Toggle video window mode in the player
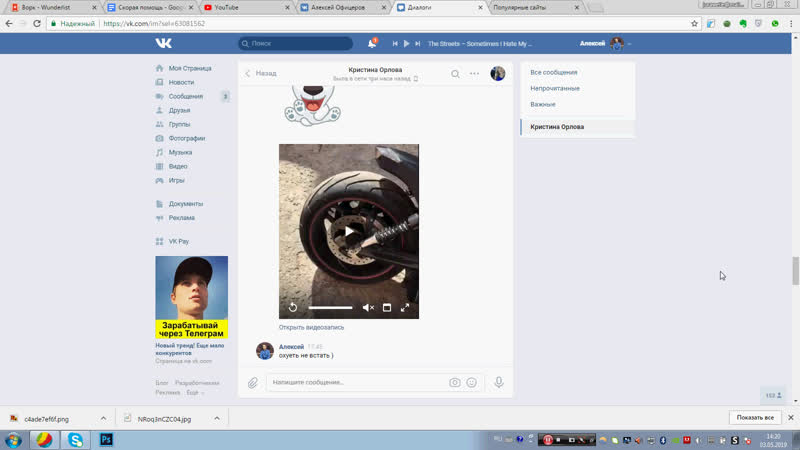 point(387,307)
